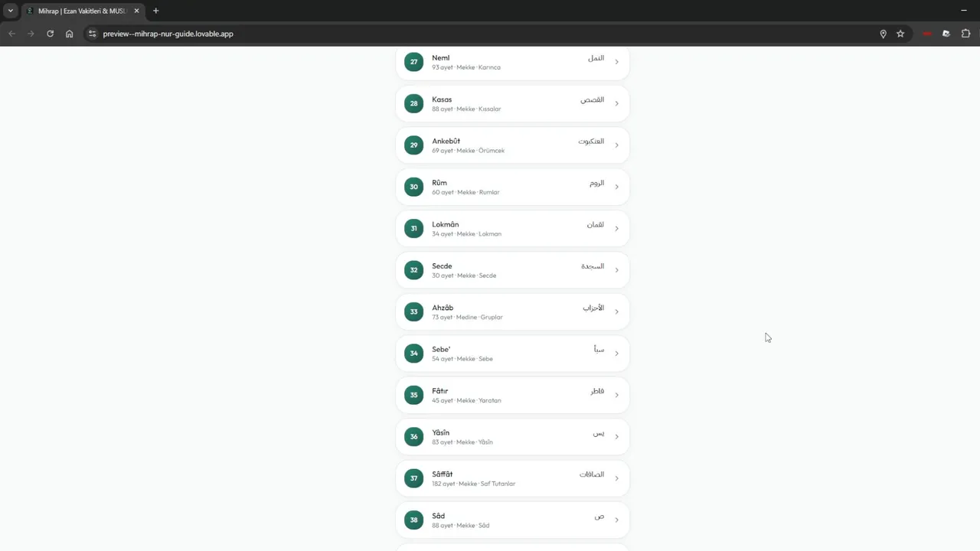The height and width of the screenshot is (551, 980).
Task: Click the number 37 badge for Sâffât
Action: click(413, 478)
